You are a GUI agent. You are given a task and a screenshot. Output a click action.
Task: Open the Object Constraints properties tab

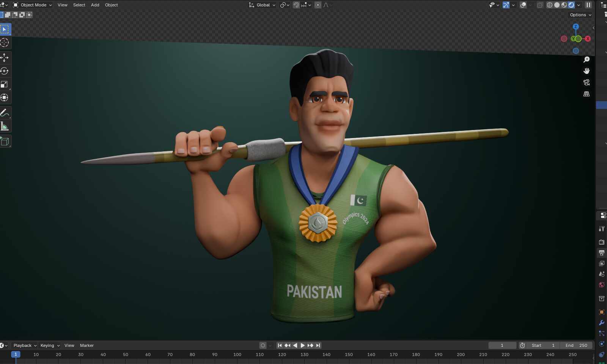602,355
